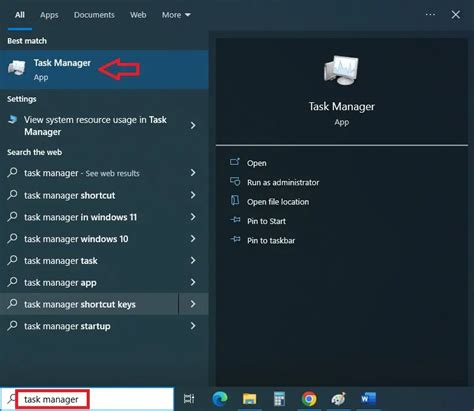Expand arrow for 'task manager in windows 11'

(x=193, y=217)
